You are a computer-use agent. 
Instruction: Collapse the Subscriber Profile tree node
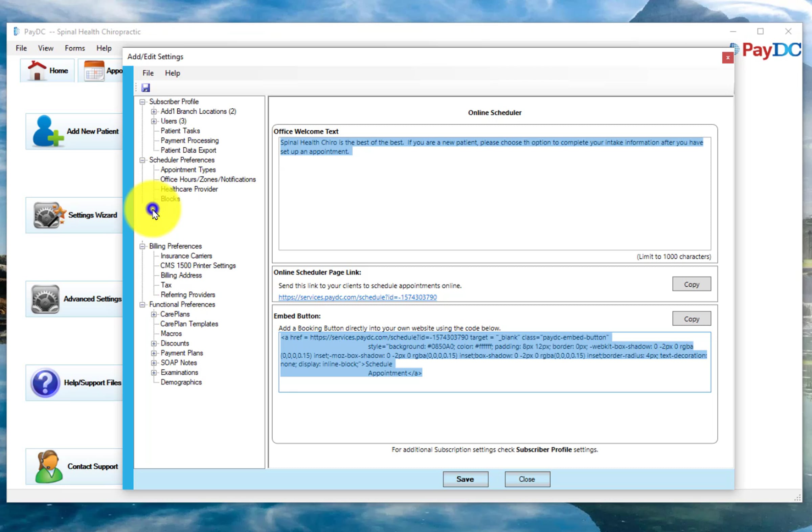(x=142, y=102)
